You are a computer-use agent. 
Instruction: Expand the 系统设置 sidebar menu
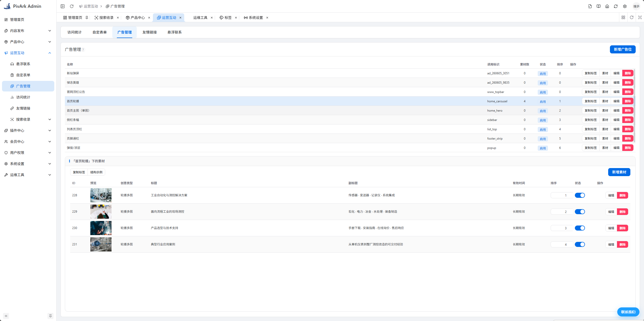pyautogui.click(x=28, y=164)
